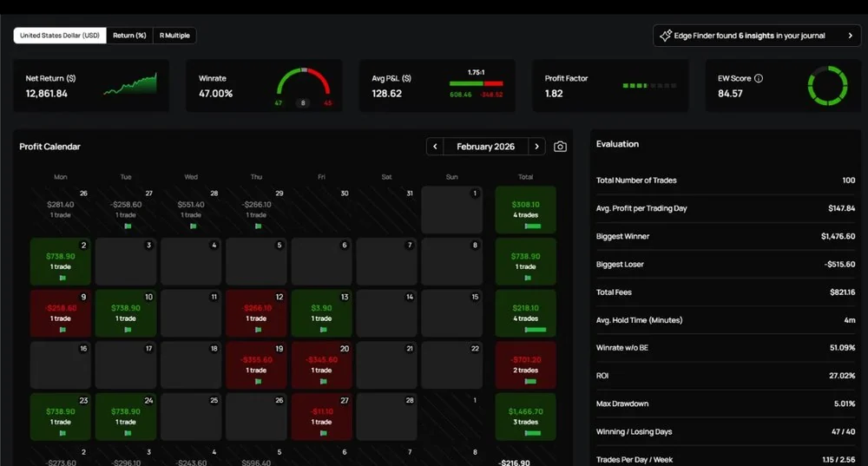
Task: Open February 24 winning day cell
Action: point(126,417)
